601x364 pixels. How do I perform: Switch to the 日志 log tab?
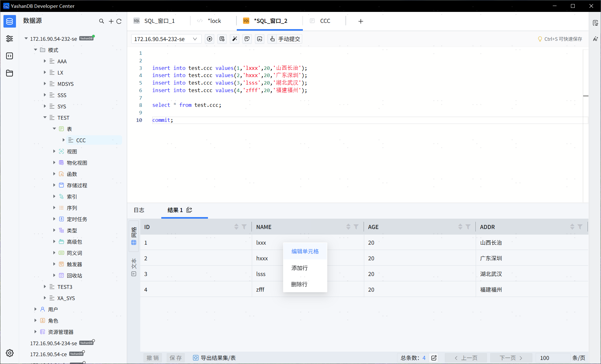(x=139, y=210)
